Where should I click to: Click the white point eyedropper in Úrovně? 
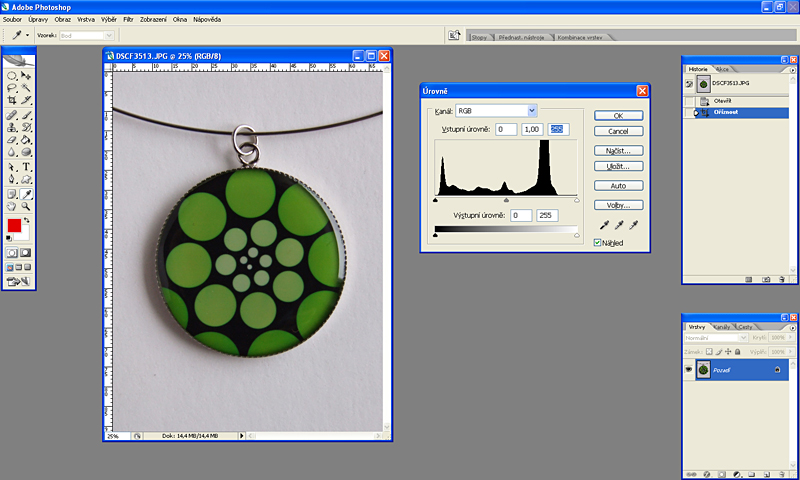tap(633, 226)
